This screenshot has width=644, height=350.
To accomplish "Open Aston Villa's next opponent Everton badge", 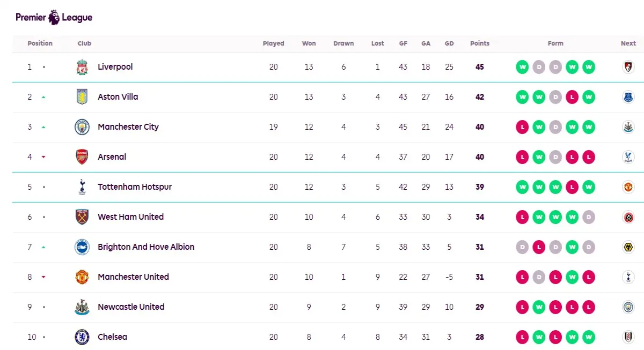I will coord(628,97).
